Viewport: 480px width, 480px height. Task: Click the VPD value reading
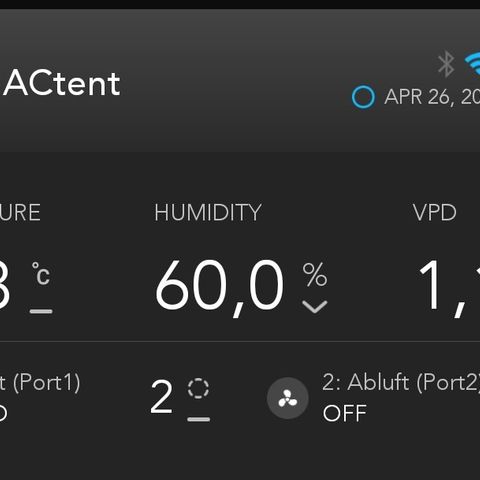pos(449,287)
